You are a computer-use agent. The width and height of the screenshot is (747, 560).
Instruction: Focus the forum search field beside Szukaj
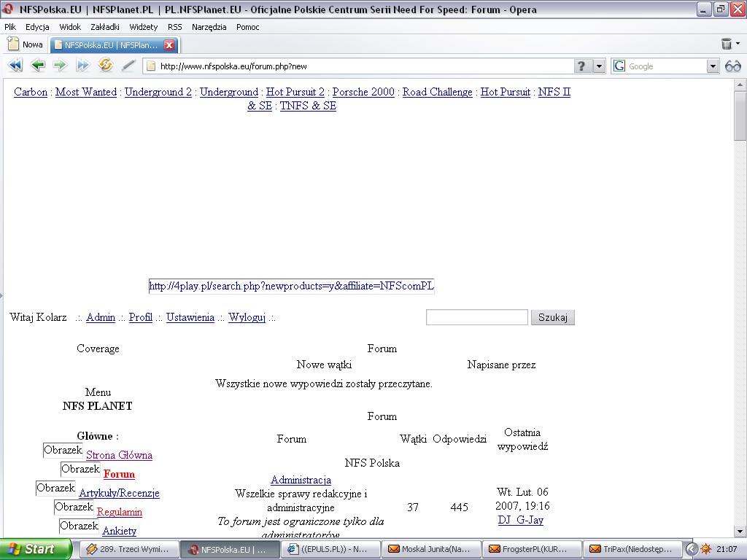[x=477, y=317]
